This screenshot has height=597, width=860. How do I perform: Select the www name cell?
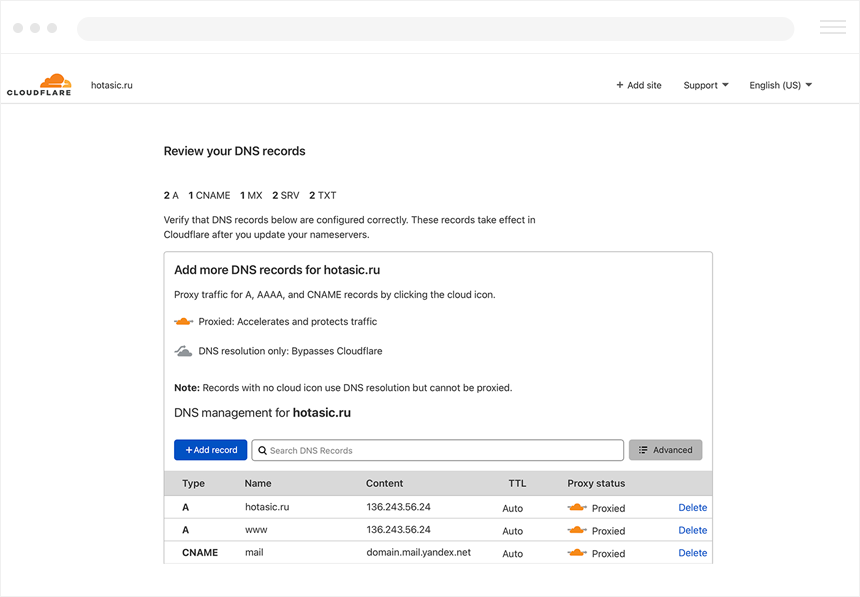click(x=256, y=530)
